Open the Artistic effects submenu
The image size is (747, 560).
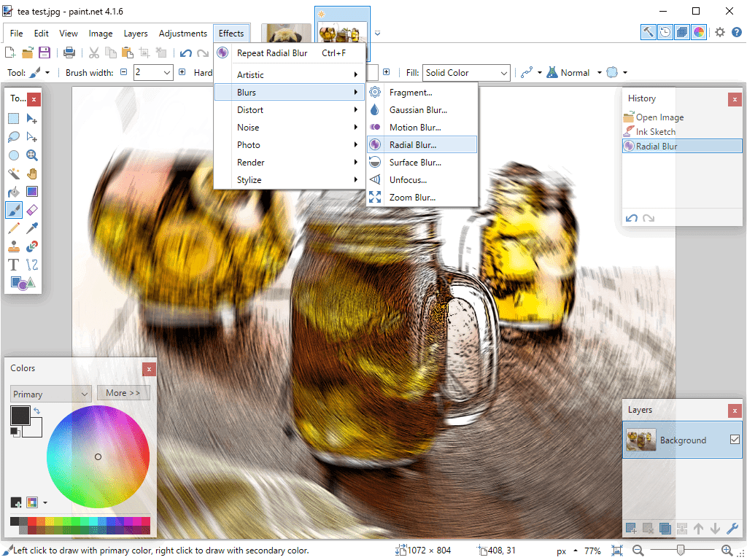pyautogui.click(x=290, y=75)
